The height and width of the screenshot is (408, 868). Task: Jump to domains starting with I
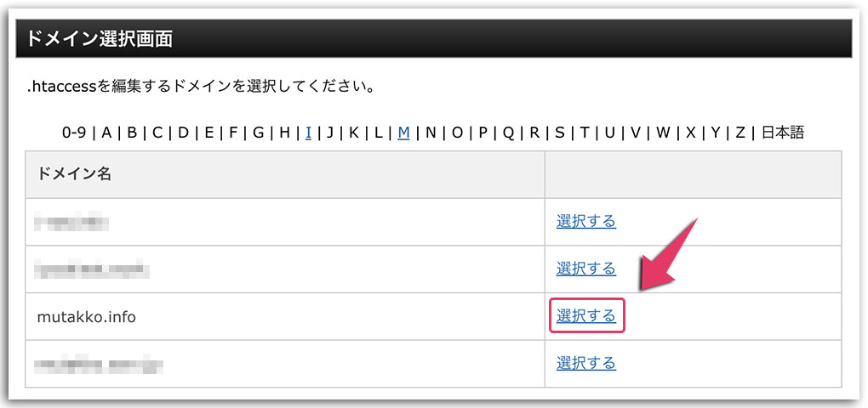[x=308, y=133]
